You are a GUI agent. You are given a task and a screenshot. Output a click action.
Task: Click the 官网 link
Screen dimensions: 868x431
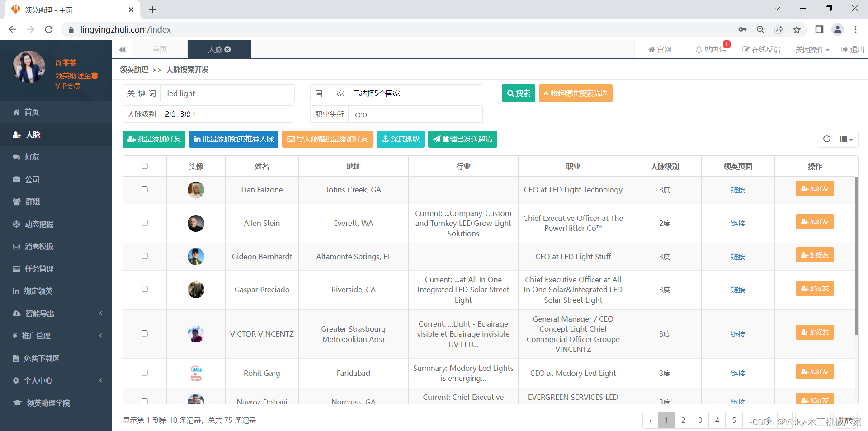click(x=660, y=50)
